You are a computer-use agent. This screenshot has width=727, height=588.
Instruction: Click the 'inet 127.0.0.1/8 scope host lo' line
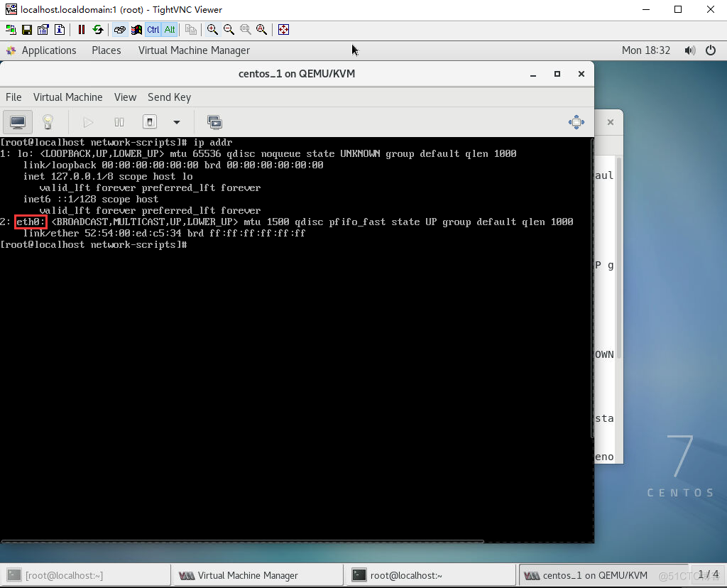[108, 176]
